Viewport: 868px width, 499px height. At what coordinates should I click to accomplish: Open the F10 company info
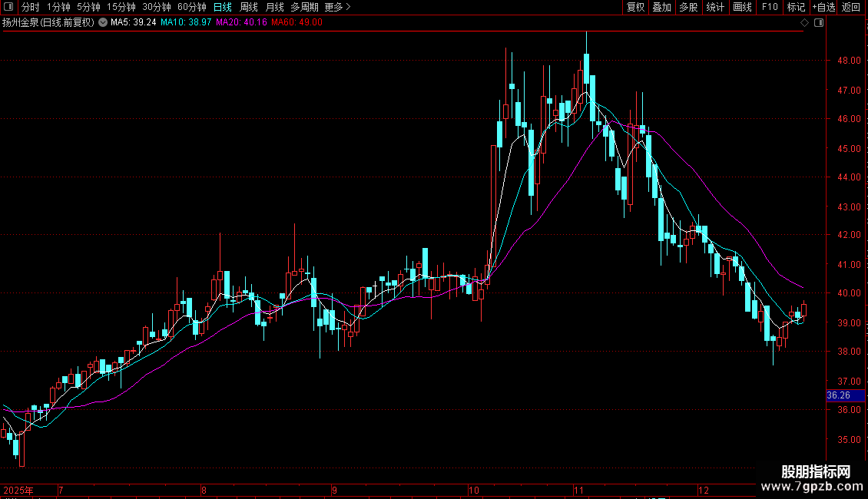point(770,7)
